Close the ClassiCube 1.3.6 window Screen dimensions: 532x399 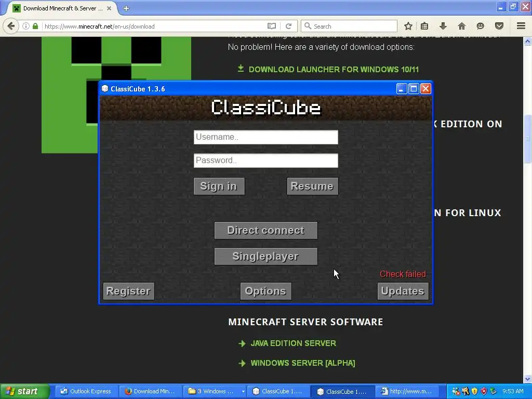pyautogui.click(x=425, y=89)
